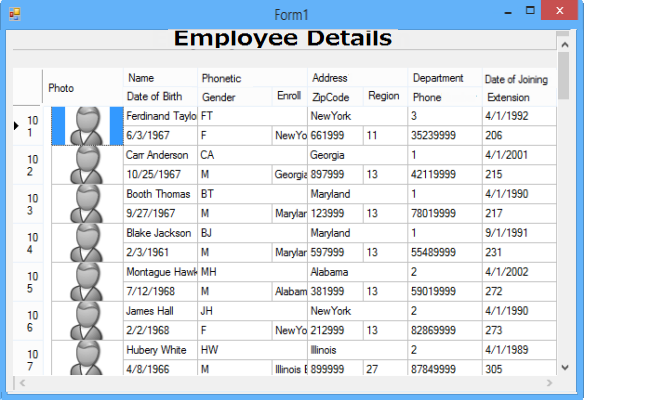Click the Phonetic column header
Screen dimensions: 670x400
[x=252, y=78]
